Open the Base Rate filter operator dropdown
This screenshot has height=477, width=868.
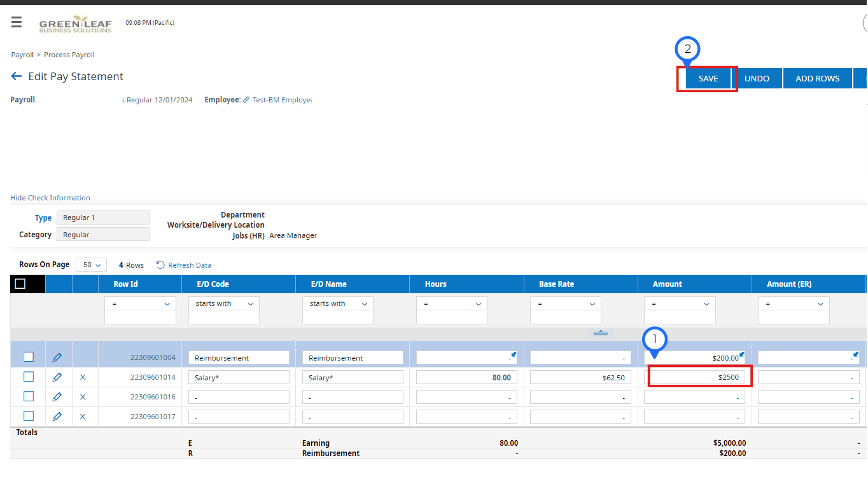click(x=566, y=303)
